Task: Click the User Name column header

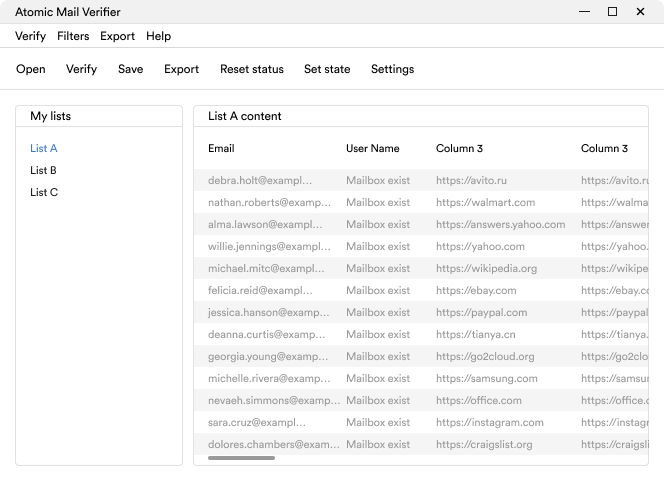Action: pos(372,148)
